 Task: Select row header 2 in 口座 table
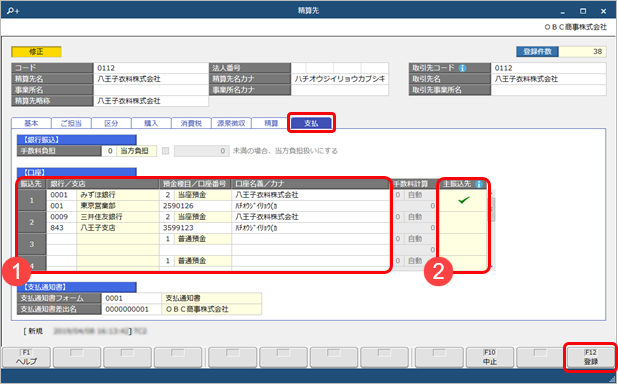pyautogui.click(x=32, y=222)
